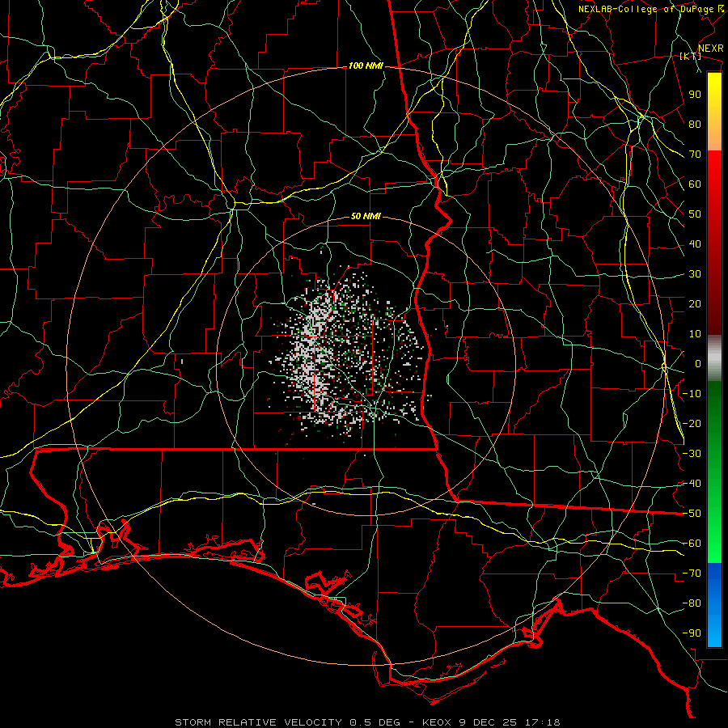Click the yellow segment of the velocity color bar
728x728 pixels.
coord(714,112)
